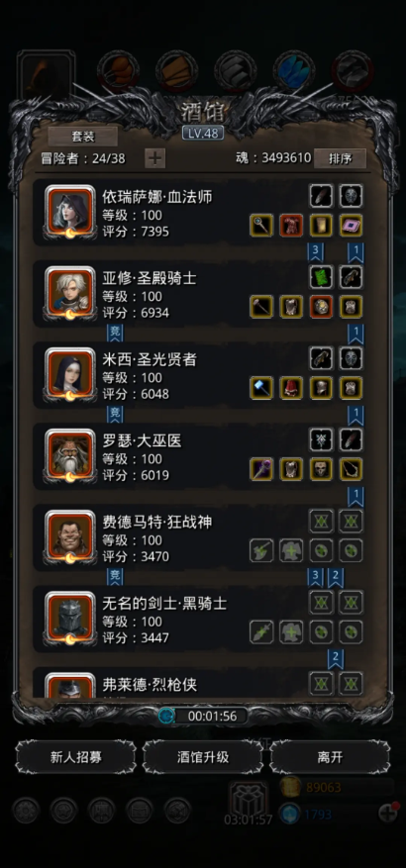Open the red robe armor slot of 依瑞萨娜
406x868 pixels.
coord(291,226)
